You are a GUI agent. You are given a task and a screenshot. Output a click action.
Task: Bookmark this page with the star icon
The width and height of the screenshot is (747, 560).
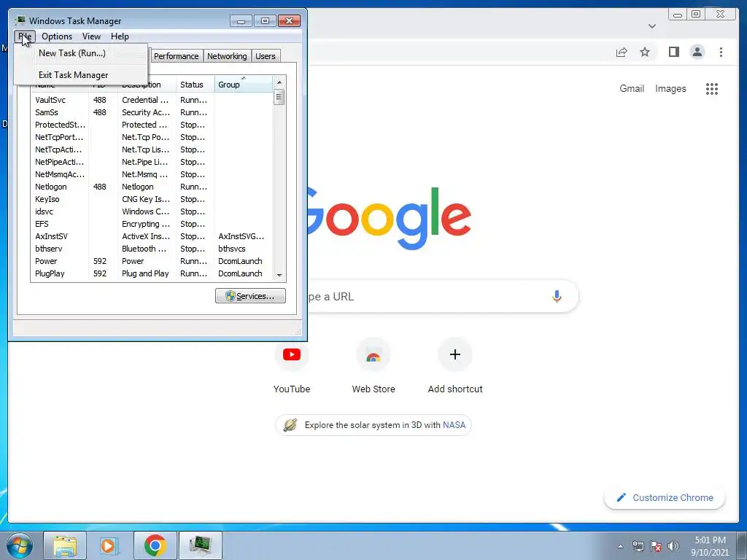(x=645, y=52)
